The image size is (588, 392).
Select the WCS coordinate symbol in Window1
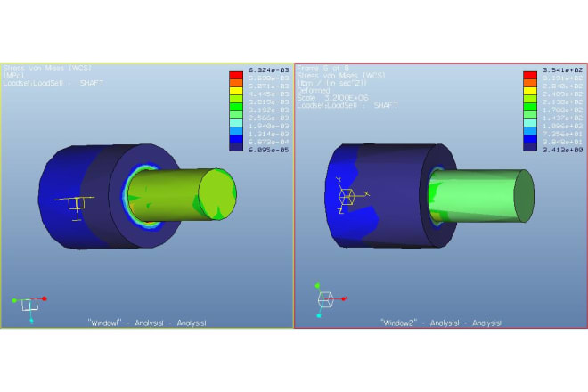coord(76,204)
